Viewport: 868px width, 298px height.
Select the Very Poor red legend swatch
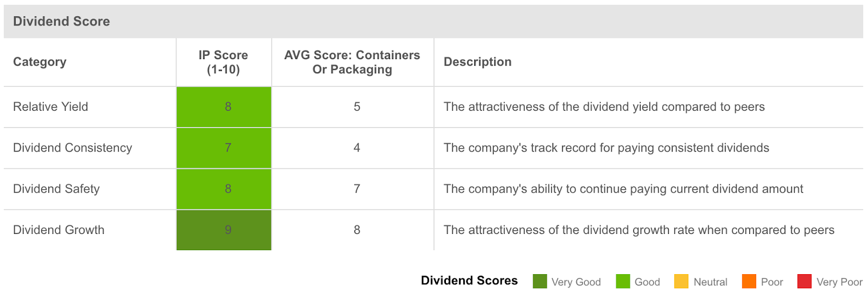tap(805, 281)
